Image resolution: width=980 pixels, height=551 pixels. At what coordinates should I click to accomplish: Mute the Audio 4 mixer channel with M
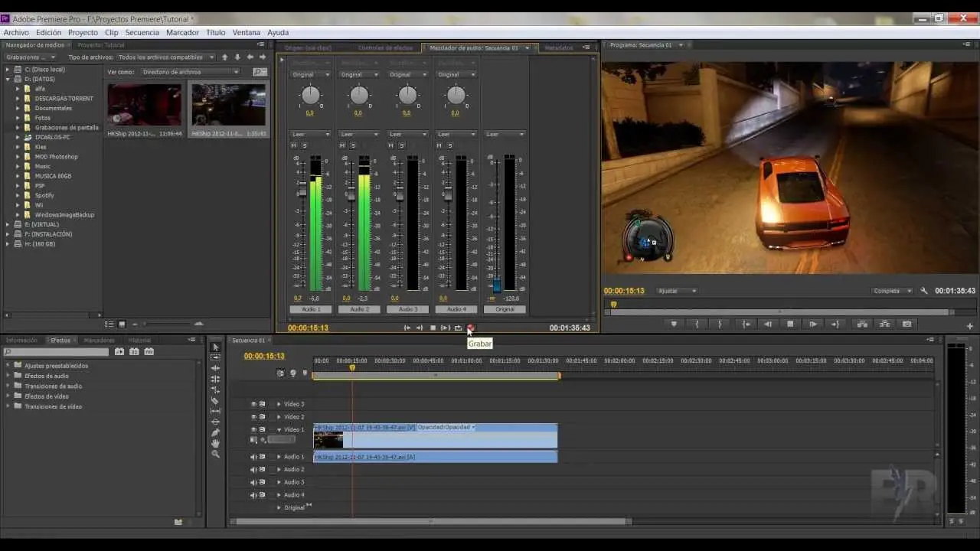pos(440,145)
